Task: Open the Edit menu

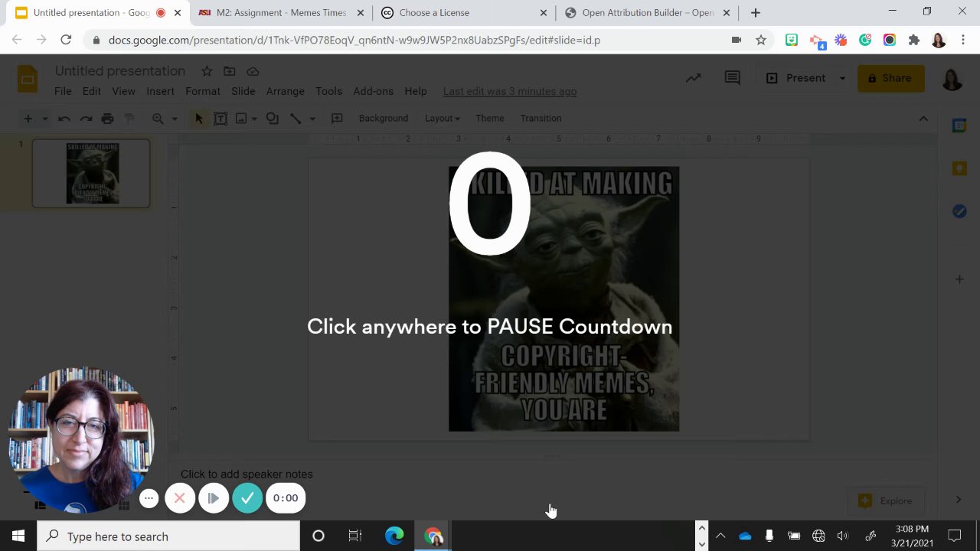Action: (92, 91)
